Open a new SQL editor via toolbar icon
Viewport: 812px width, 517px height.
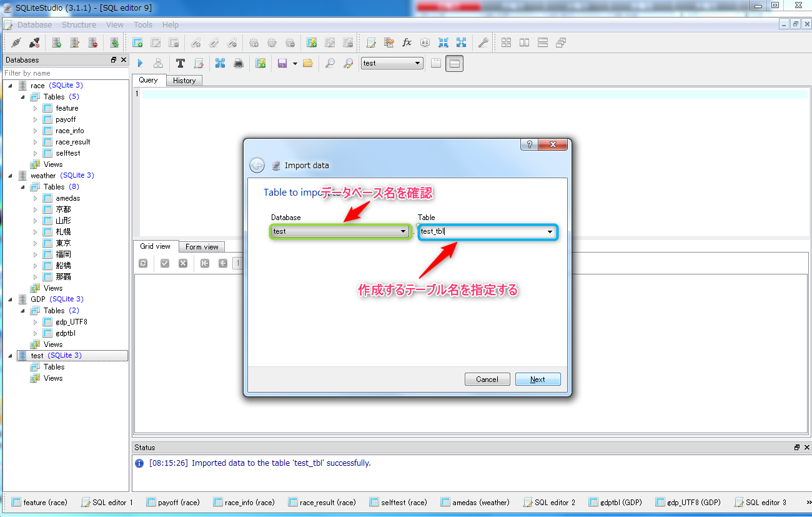pos(371,43)
